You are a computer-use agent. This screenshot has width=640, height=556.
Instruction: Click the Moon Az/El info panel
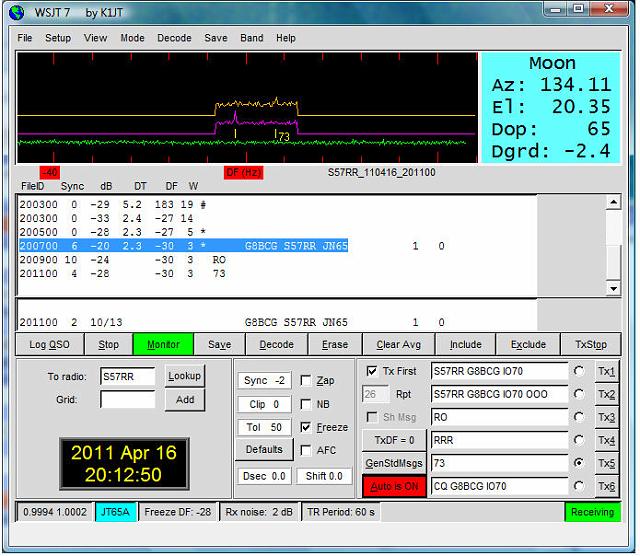tap(551, 108)
